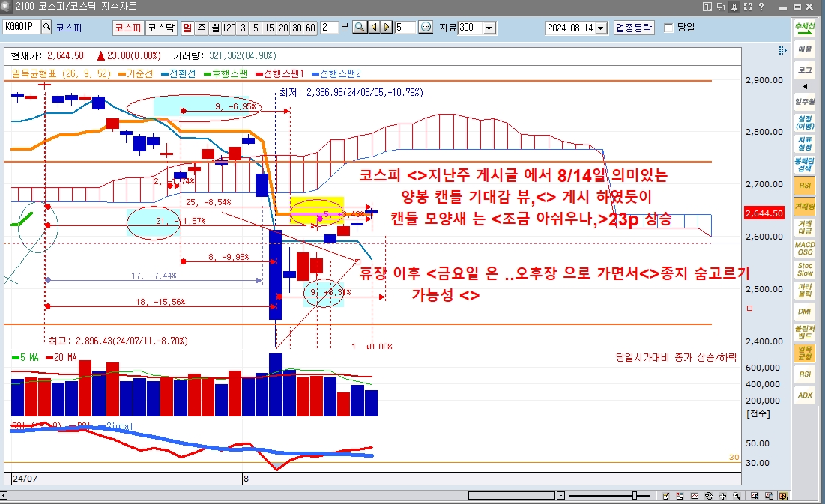Enable the 당일 checkbox
This screenshot has height=504, width=825.
669,28
